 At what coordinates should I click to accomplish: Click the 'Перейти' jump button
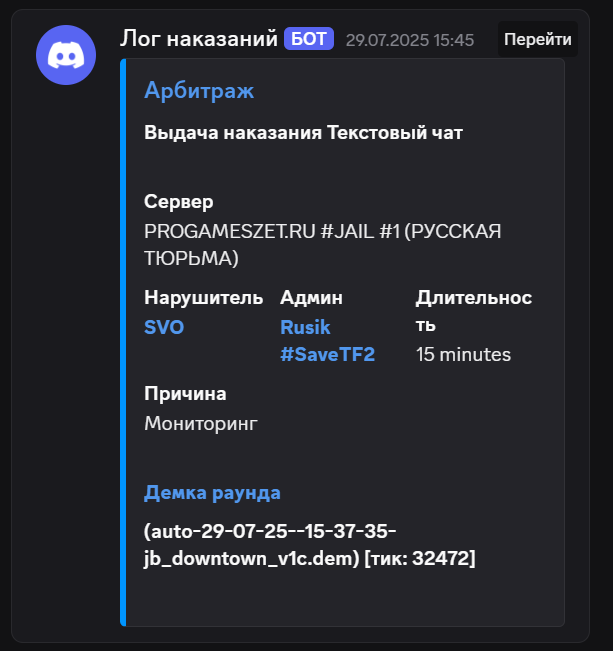tap(537, 39)
